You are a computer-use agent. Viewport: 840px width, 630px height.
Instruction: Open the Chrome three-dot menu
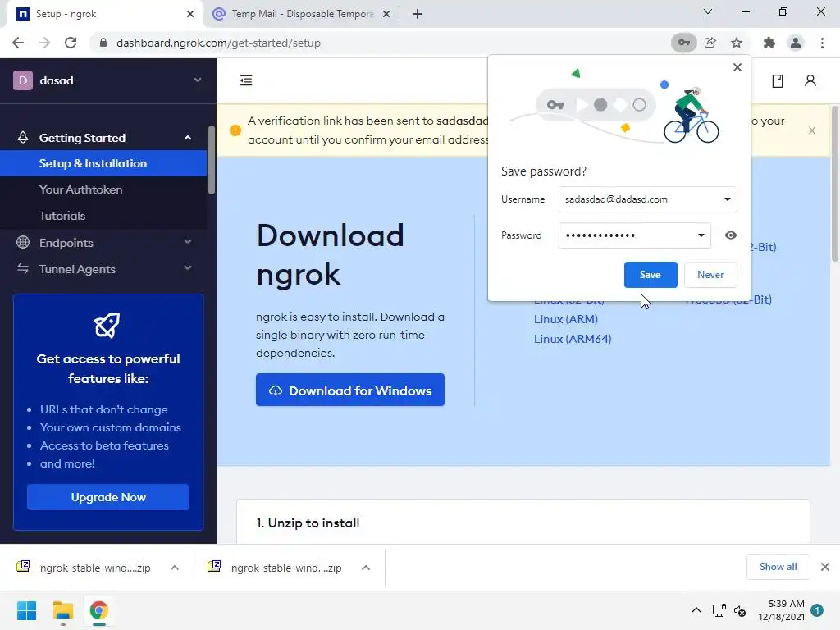[x=822, y=43]
